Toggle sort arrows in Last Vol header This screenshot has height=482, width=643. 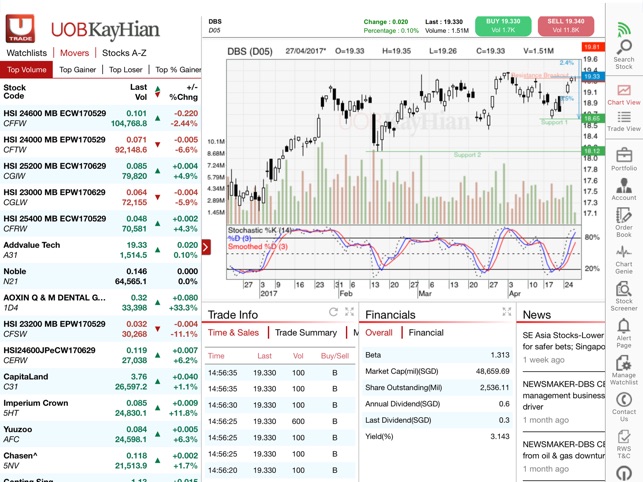[157, 91]
